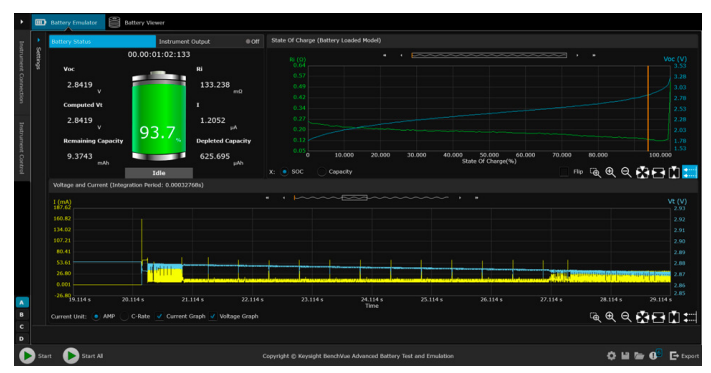Switch to the Battery Viewer tab
The image size is (711, 373).
click(137, 22)
